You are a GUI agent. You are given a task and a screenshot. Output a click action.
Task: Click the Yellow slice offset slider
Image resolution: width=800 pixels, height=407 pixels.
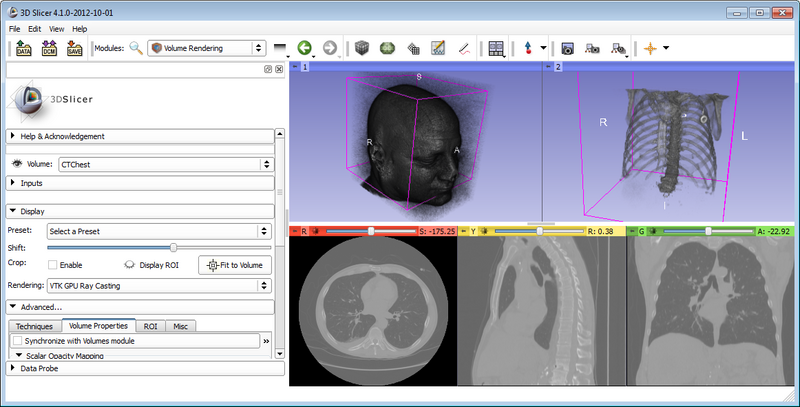click(x=540, y=231)
